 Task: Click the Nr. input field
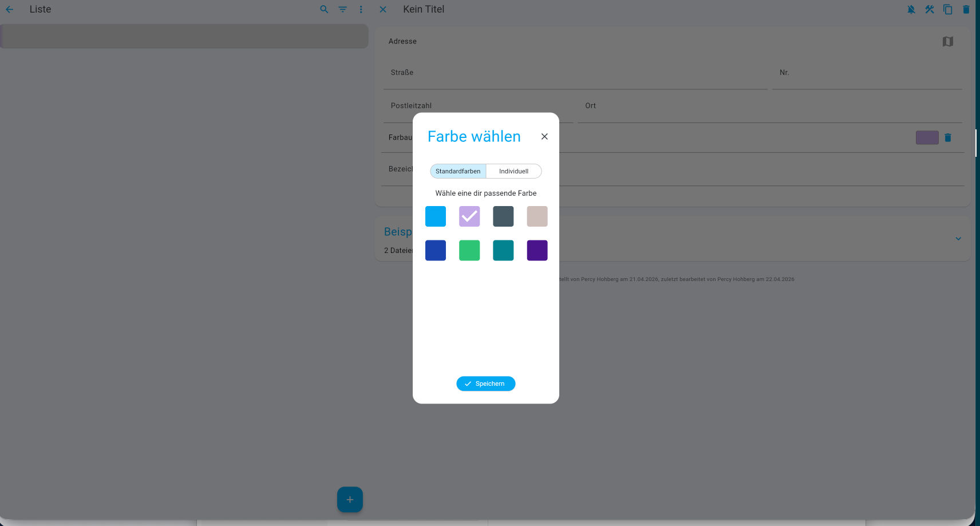(x=867, y=73)
